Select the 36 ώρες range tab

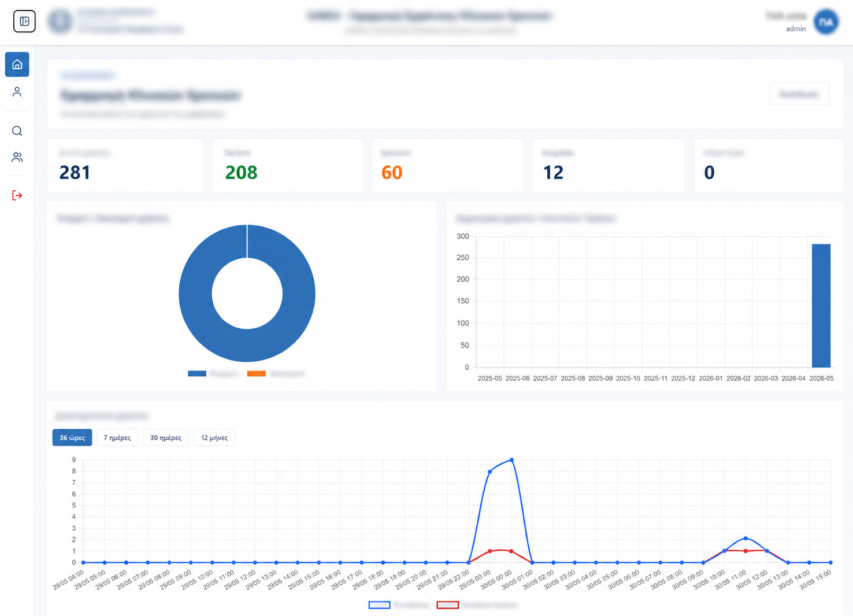pos(72,437)
